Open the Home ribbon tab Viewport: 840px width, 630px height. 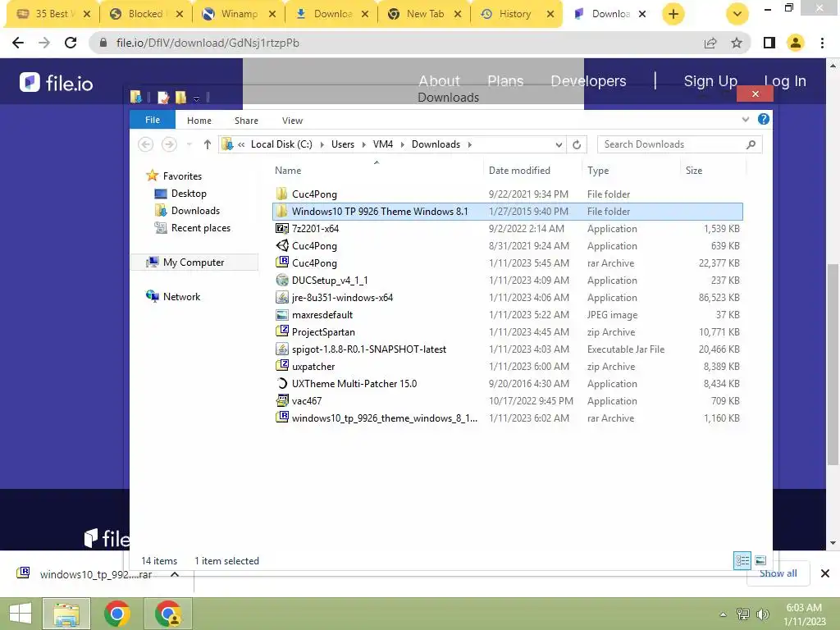click(199, 121)
